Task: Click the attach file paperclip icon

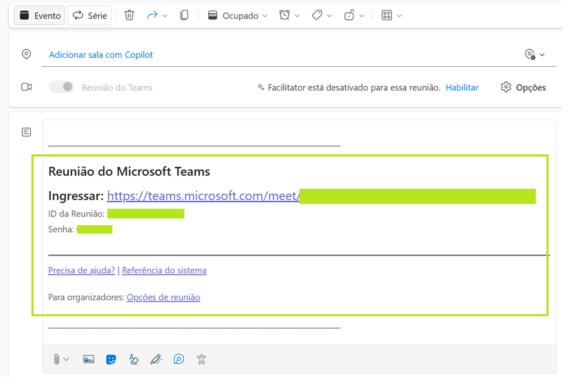Action: coord(56,359)
